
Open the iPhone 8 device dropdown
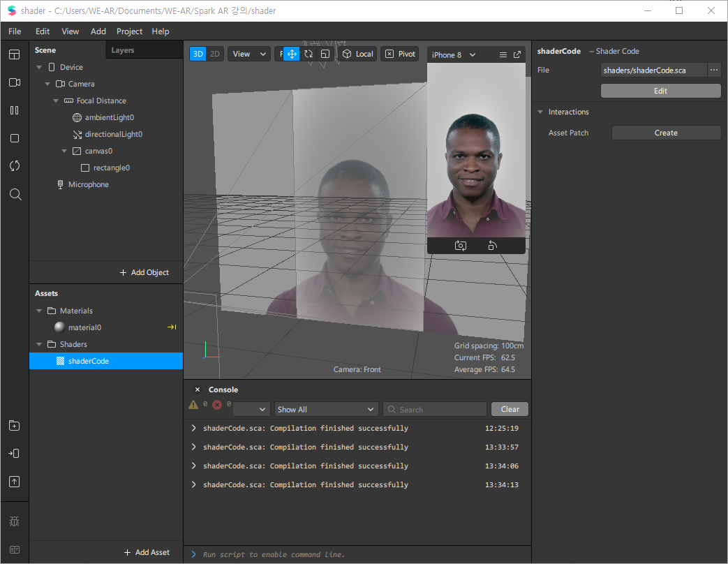[454, 54]
